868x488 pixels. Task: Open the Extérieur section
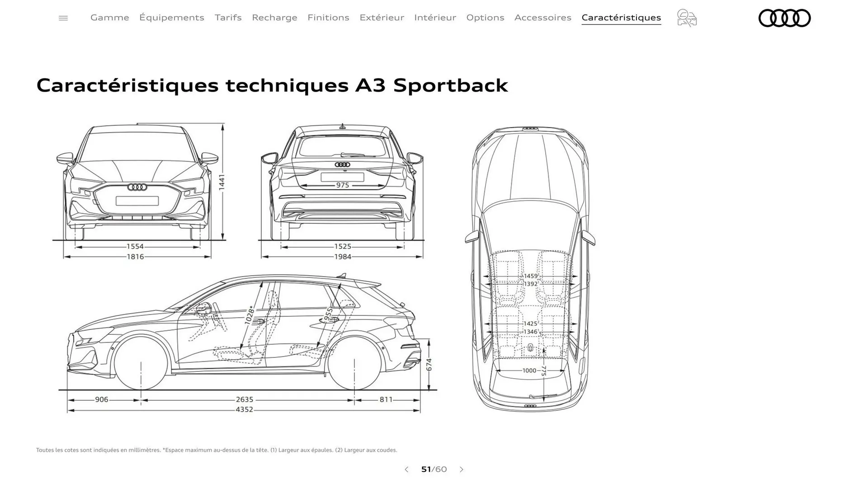pyautogui.click(x=382, y=18)
